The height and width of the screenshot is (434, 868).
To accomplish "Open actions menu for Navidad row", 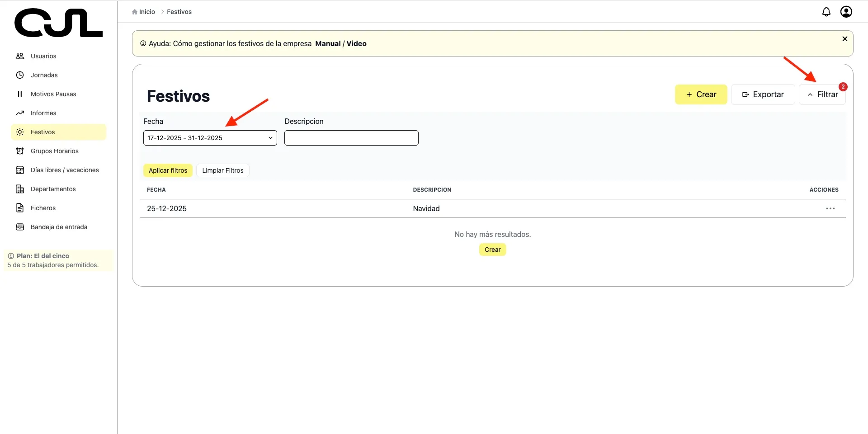I will 830,208.
